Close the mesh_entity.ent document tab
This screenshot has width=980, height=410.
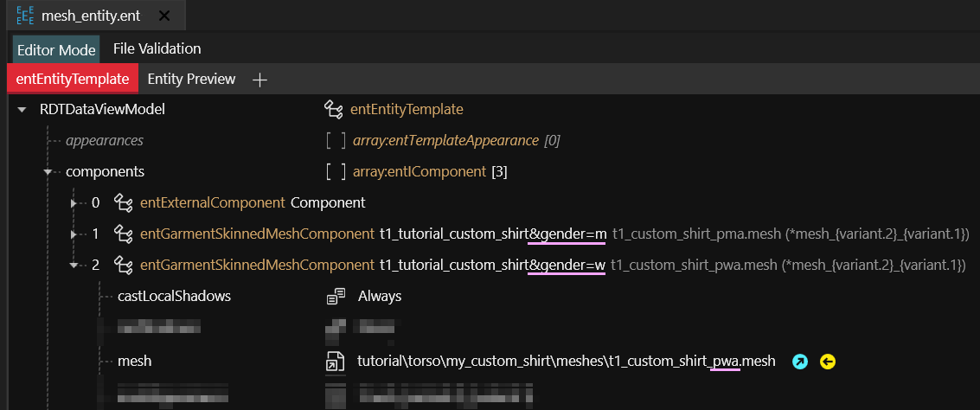click(x=164, y=16)
